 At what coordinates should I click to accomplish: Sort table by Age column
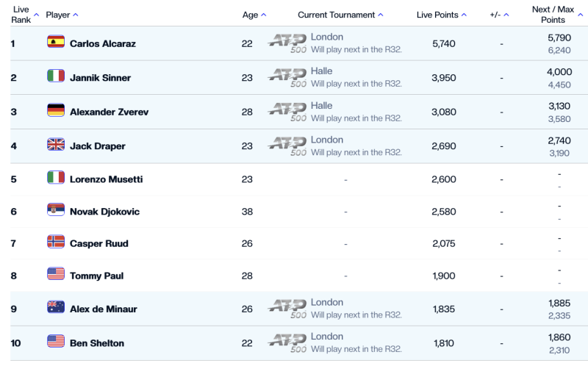pos(254,15)
